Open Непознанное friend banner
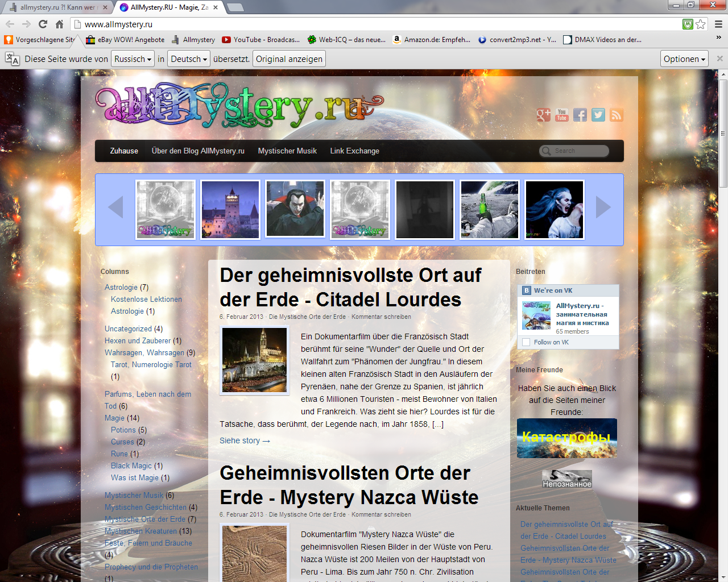Image resolution: width=728 pixels, height=582 pixels. point(567,479)
